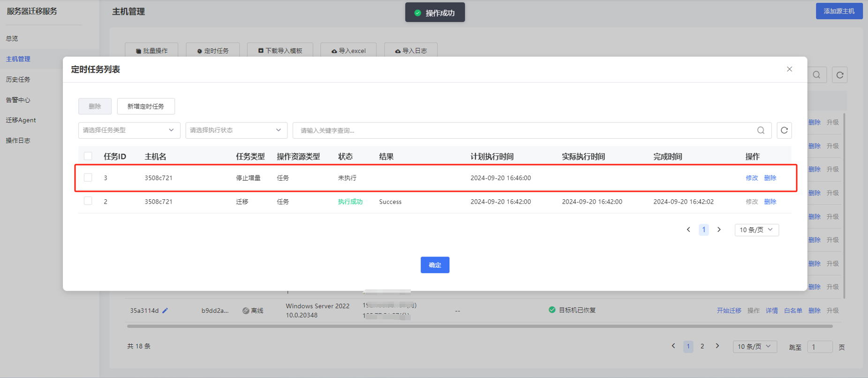Screen dimensions: 868x378
Task: Click 删除 for task ID 2
Action: [770, 202]
